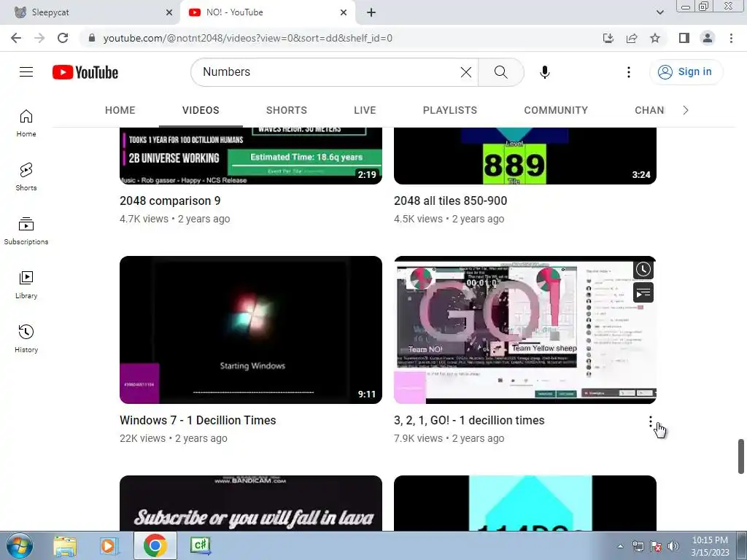Open Windows Explorer from the taskbar
Screen dimensions: 747x560
tap(65, 545)
